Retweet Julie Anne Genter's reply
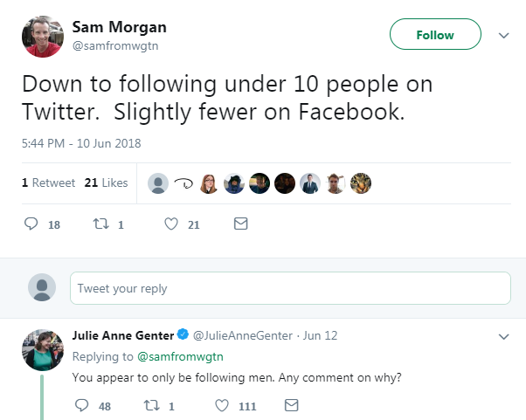 (150, 405)
